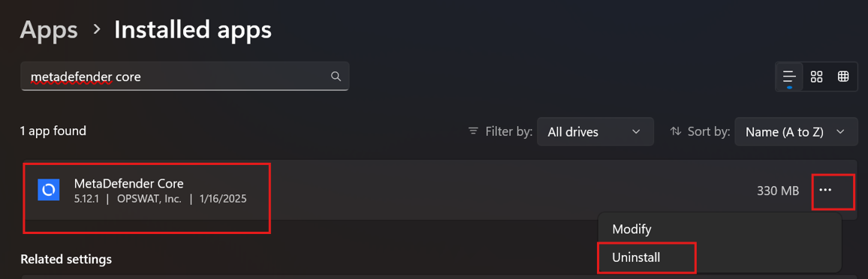This screenshot has height=279, width=868.
Task: Select the MetaDefender Core app name
Action: coord(128,183)
